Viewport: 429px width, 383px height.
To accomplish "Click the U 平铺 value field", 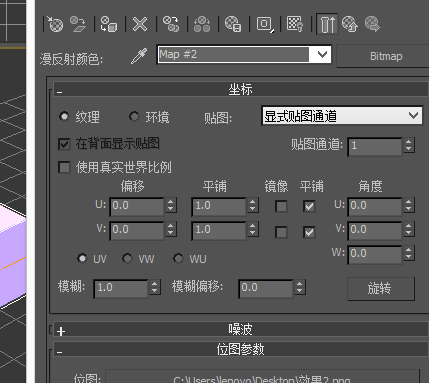I will point(219,206).
